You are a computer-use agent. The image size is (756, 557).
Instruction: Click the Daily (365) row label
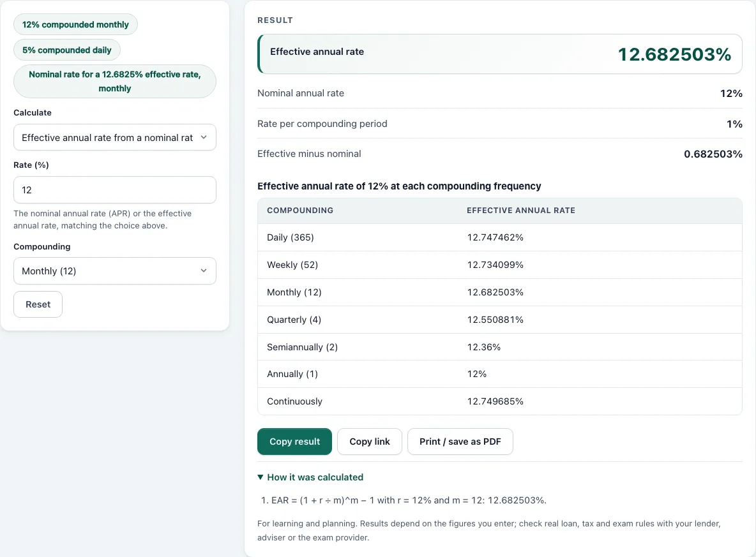[x=291, y=237]
